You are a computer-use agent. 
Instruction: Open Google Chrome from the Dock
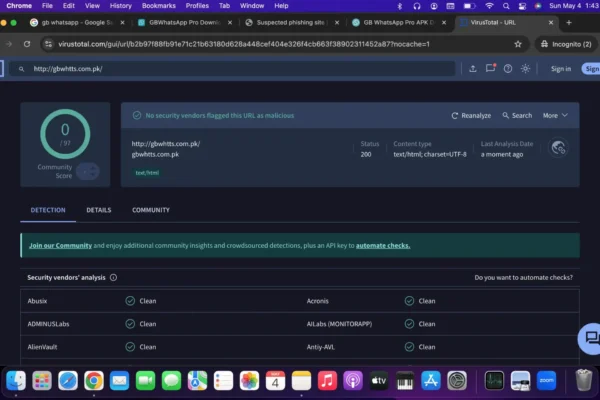[94, 381]
